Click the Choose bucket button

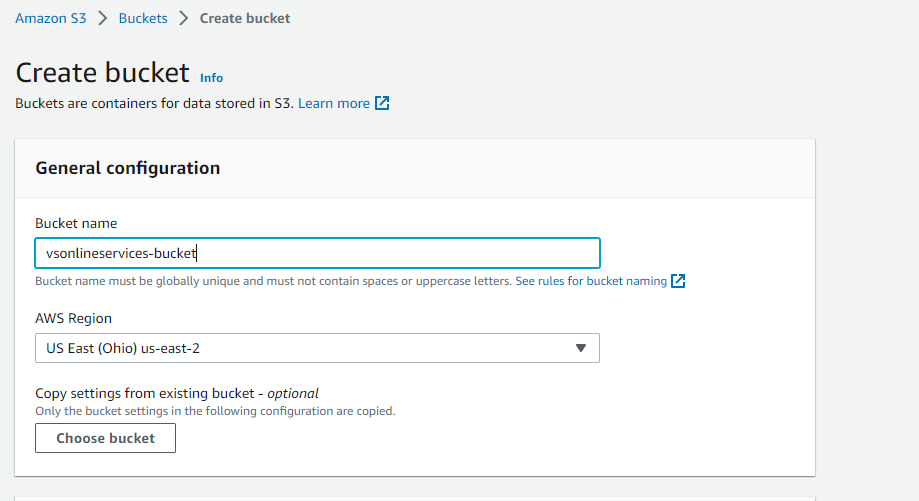click(105, 438)
